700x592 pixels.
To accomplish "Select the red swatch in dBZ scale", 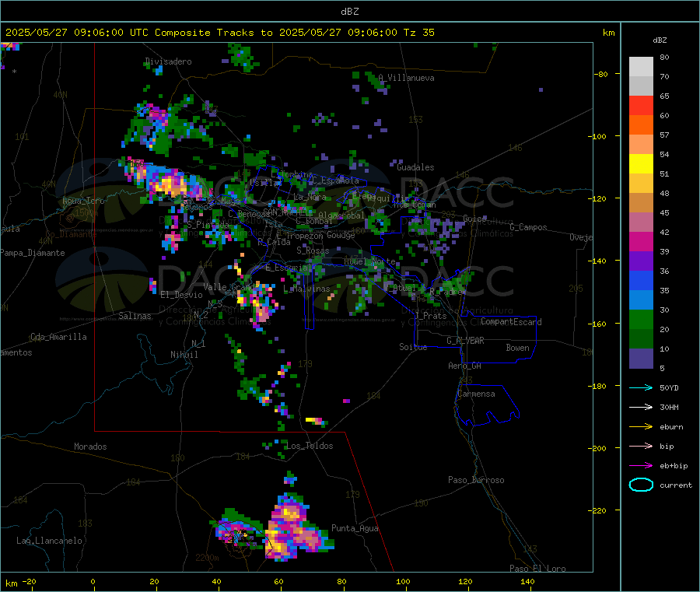I will pos(641,105).
